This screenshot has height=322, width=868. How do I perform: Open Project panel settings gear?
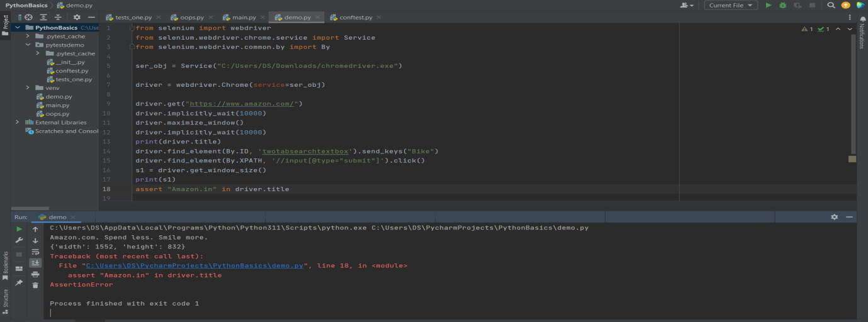(x=77, y=18)
